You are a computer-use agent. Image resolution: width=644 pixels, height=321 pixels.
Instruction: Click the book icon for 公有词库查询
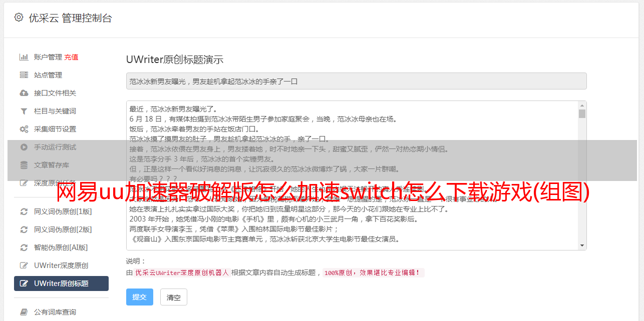tap(24, 312)
